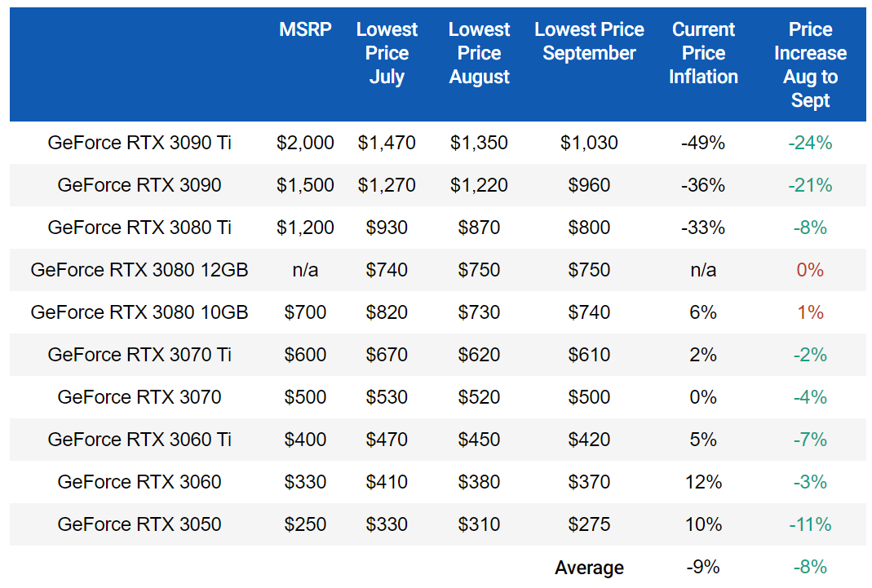Select the GeForce RTX 3050 row label
The width and height of the screenshot is (872, 588).
pos(139,524)
